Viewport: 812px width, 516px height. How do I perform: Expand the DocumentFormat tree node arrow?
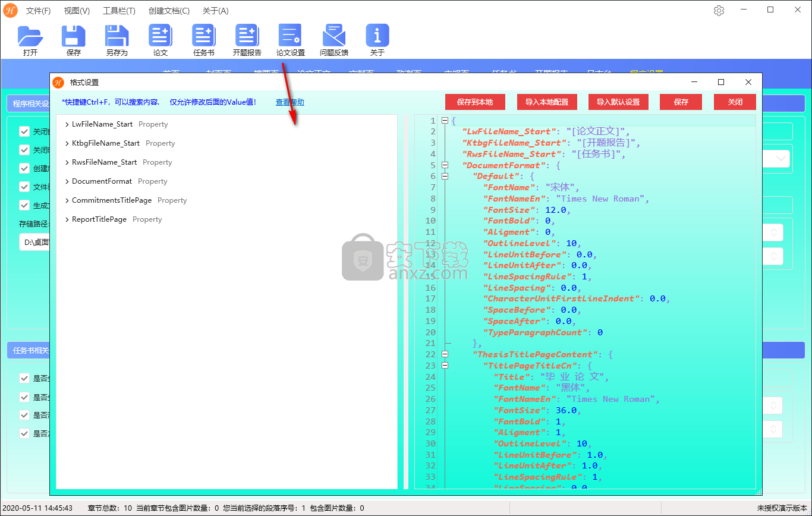[67, 181]
